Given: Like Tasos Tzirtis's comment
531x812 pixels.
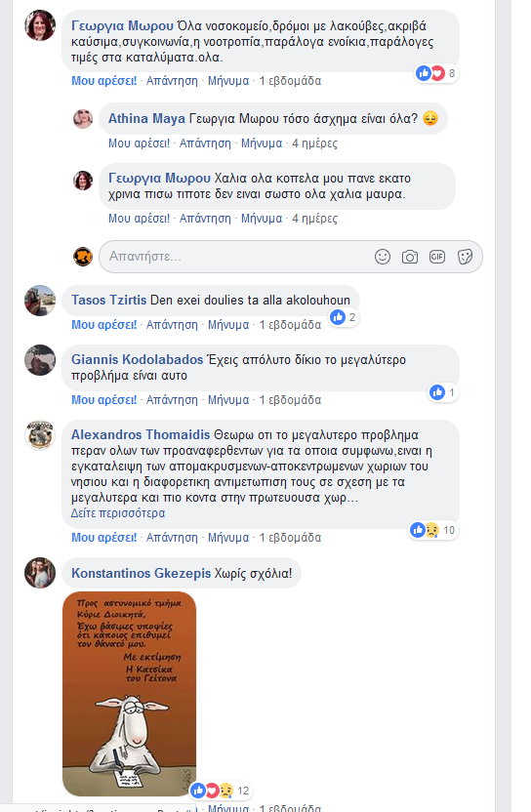Looking at the screenshot, I should (x=104, y=325).
